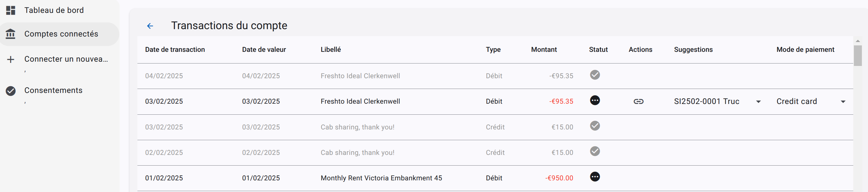Click the Date de transaction column header
Image resolution: width=868 pixels, height=192 pixels.
tap(175, 49)
